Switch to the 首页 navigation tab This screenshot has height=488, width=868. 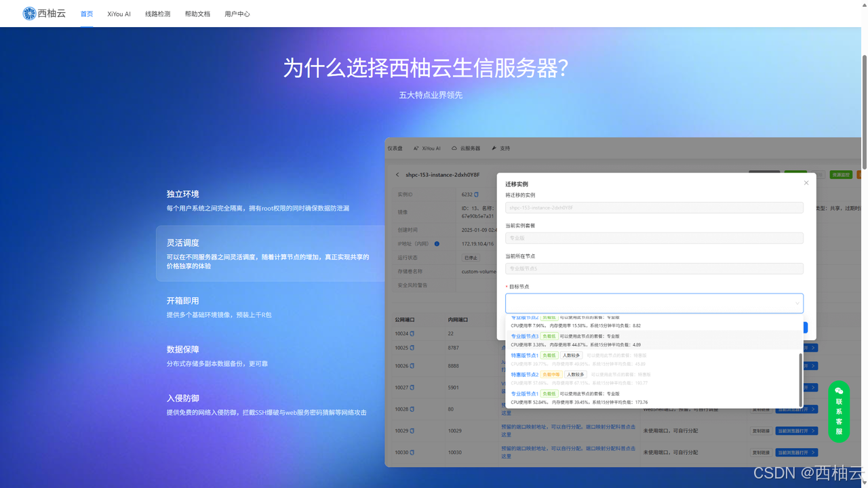86,14
